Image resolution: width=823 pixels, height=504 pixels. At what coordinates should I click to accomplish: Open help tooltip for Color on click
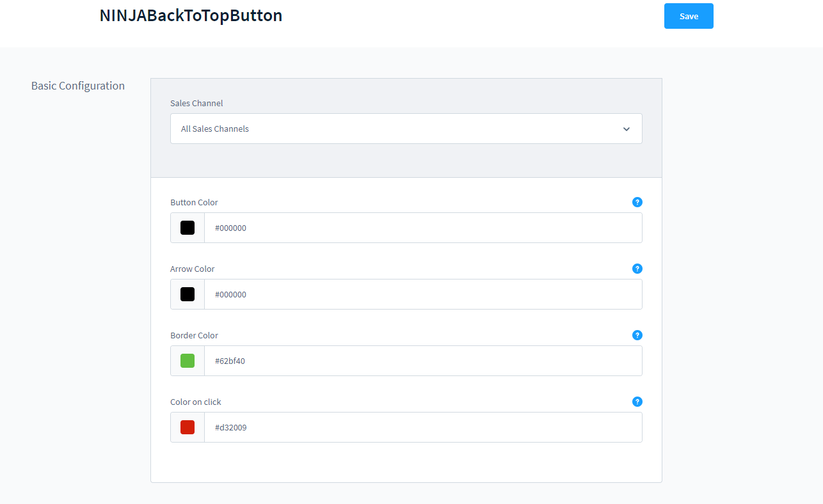637,402
